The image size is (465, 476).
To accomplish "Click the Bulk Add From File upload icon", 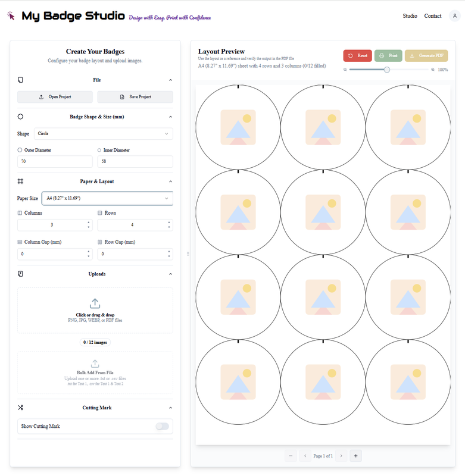I will pyautogui.click(x=95, y=364).
